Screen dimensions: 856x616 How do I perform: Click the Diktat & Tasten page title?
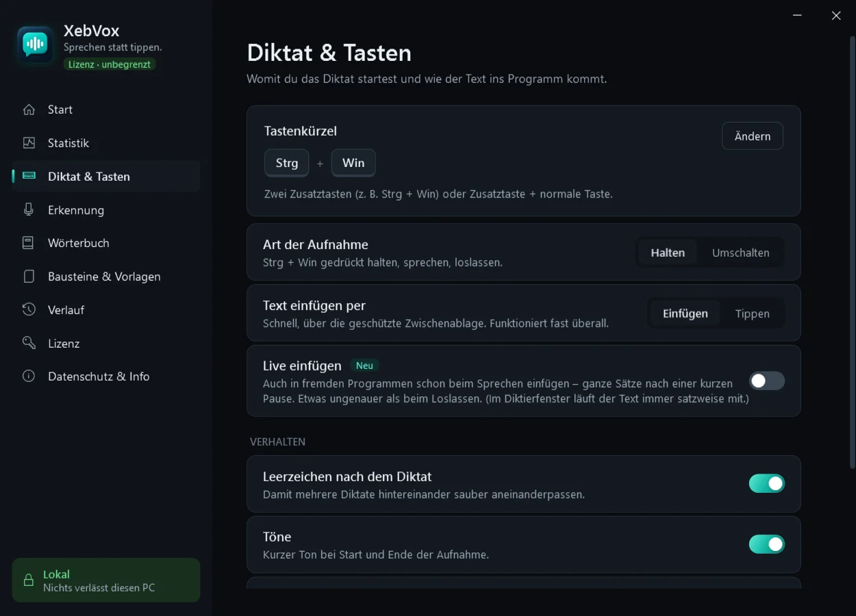(329, 53)
